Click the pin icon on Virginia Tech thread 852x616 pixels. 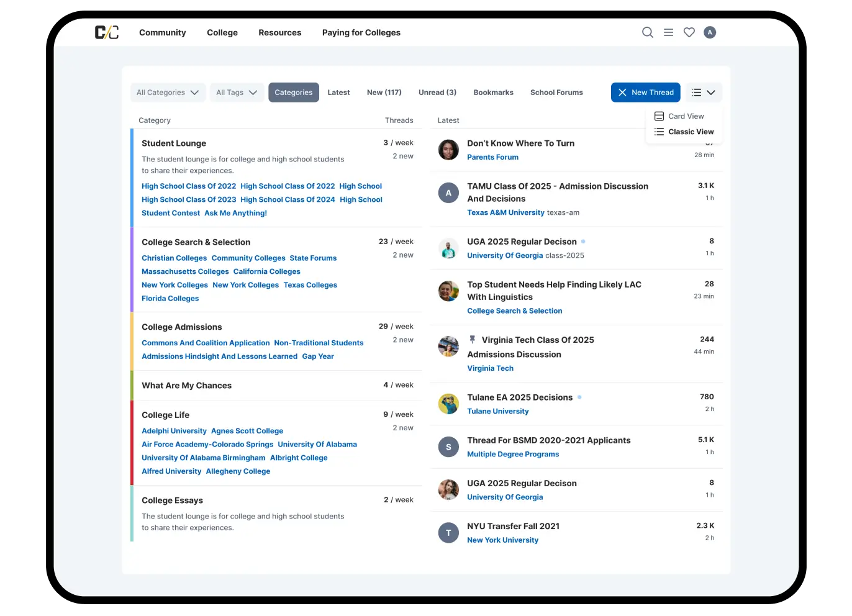(x=473, y=340)
